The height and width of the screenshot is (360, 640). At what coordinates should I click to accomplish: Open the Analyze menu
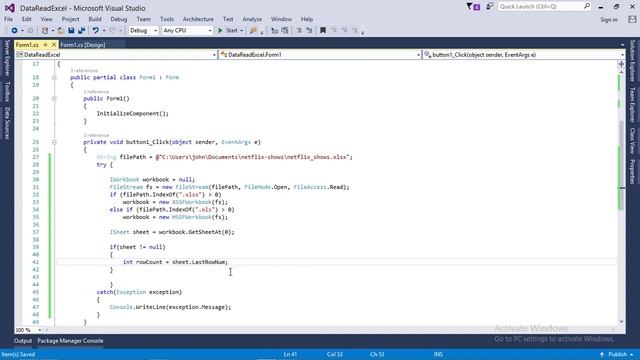point(252,19)
